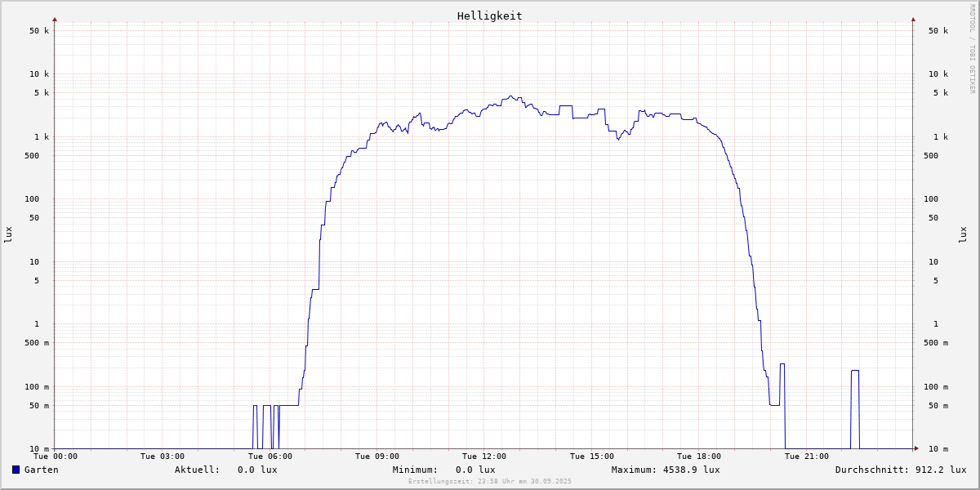Click the "Helligkeit" chart title
This screenshot has height=490, width=980.
click(489, 16)
